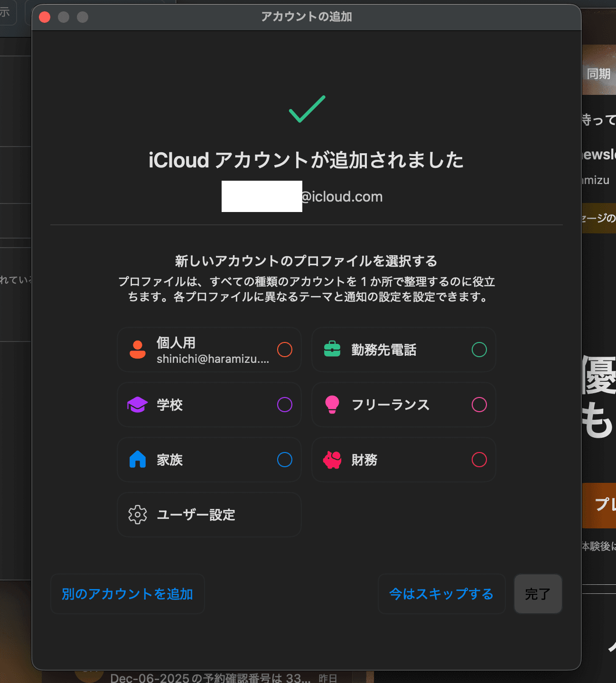Viewport: 616px width, 683px height.
Task: Click the orange person icon for 個人用
Action: (x=138, y=350)
